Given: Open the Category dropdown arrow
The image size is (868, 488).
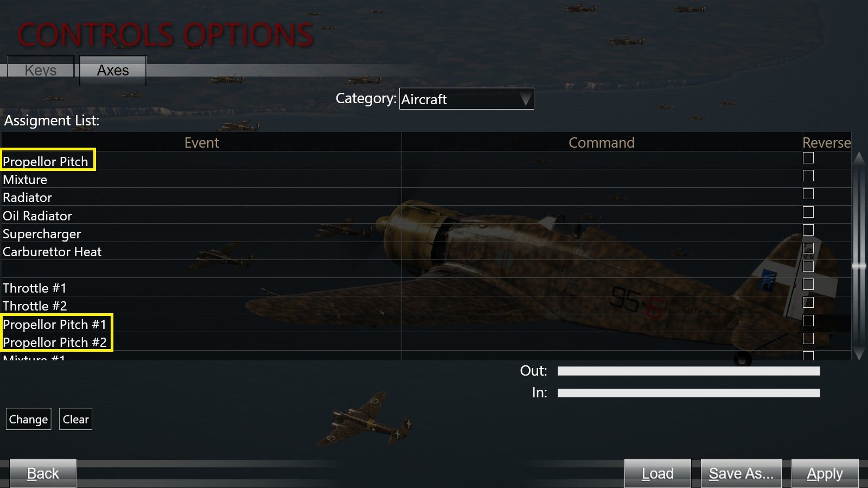Looking at the screenshot, I should [x=525, y=99].
